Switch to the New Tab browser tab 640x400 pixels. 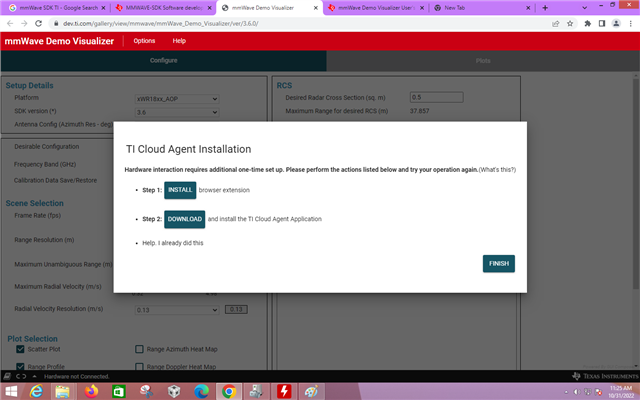[482, 8]
